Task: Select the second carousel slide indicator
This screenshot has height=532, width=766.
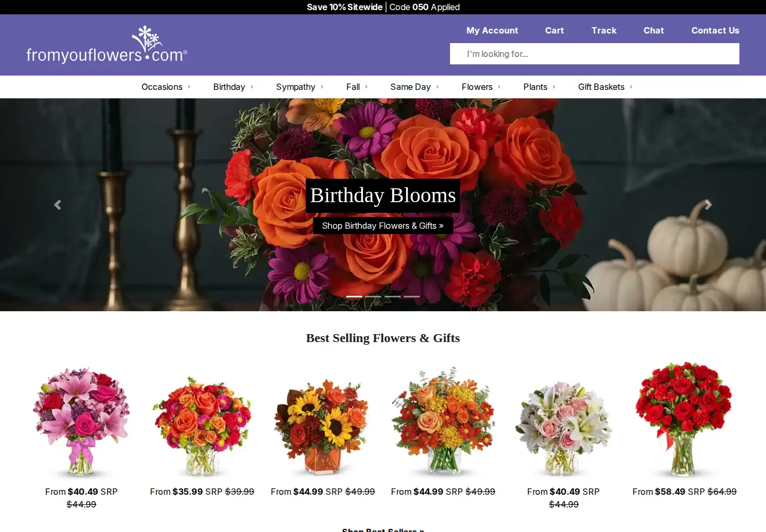Action: [x=373, y=296]
